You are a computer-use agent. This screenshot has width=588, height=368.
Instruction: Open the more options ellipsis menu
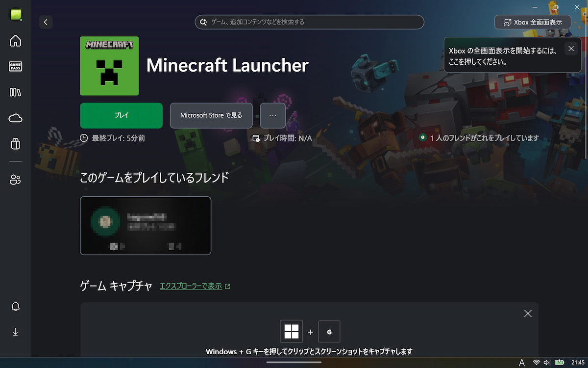coord(273,115)
